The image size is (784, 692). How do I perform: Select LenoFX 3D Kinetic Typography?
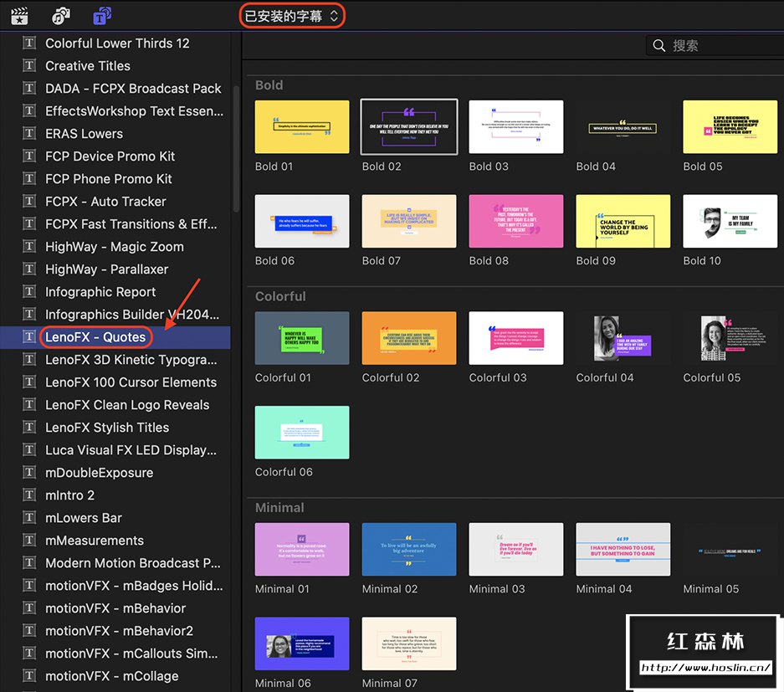point(115,360)
